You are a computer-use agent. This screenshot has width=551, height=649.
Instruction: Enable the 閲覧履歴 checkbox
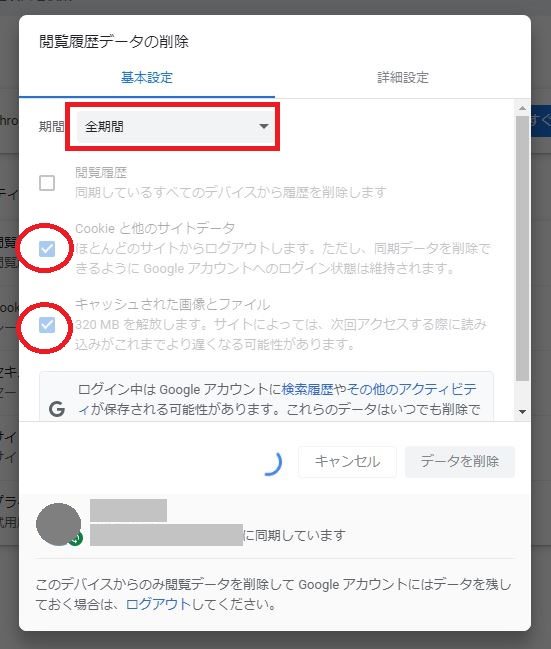click(x=47, y=183)
